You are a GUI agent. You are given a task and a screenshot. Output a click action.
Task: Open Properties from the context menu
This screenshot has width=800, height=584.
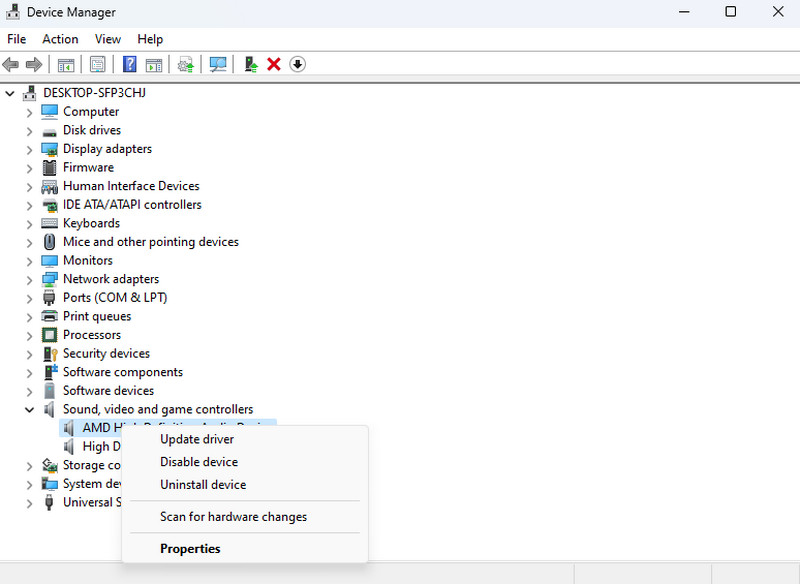point(190,548)
